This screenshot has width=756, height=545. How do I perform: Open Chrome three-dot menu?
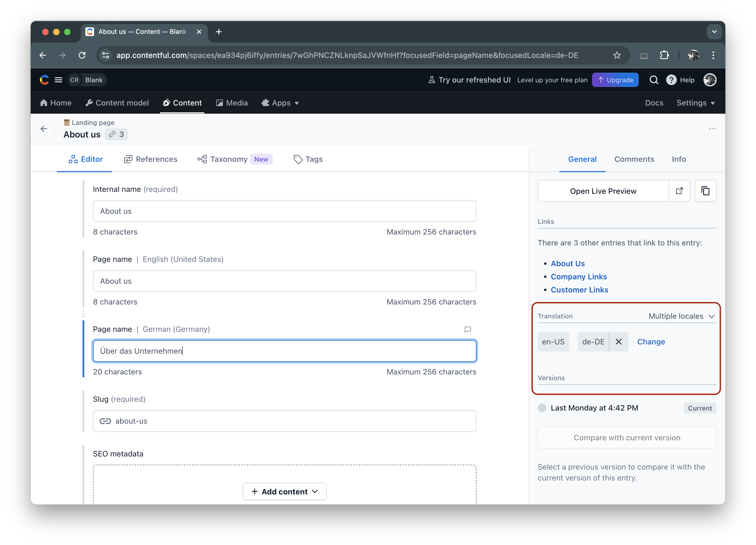[713, 55]
